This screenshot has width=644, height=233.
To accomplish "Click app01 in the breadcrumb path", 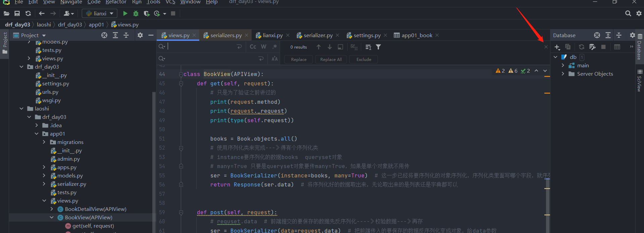I will coord(96,24).
